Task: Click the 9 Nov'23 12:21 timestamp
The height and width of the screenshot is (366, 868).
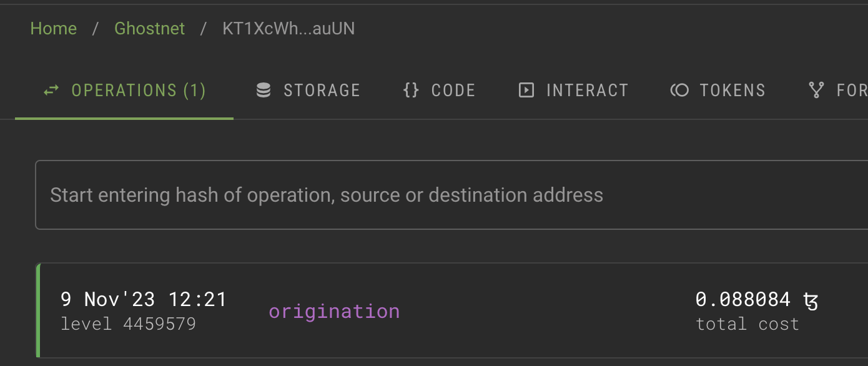Action: coord(144,300)
